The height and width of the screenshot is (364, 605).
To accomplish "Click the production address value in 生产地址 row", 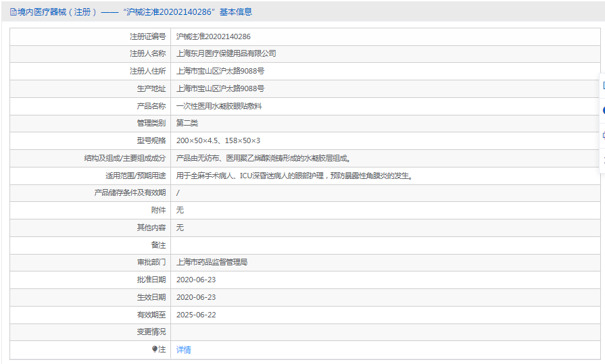I will tap(220, 88).
